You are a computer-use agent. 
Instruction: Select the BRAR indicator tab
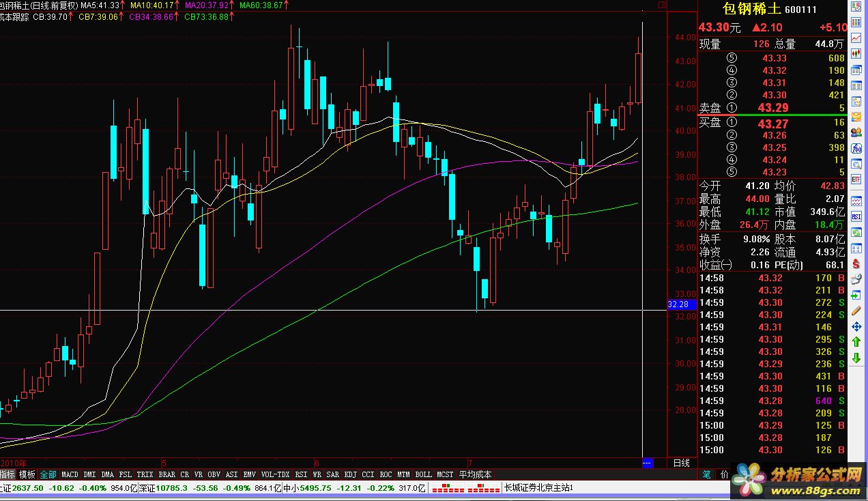click(167, 474)
